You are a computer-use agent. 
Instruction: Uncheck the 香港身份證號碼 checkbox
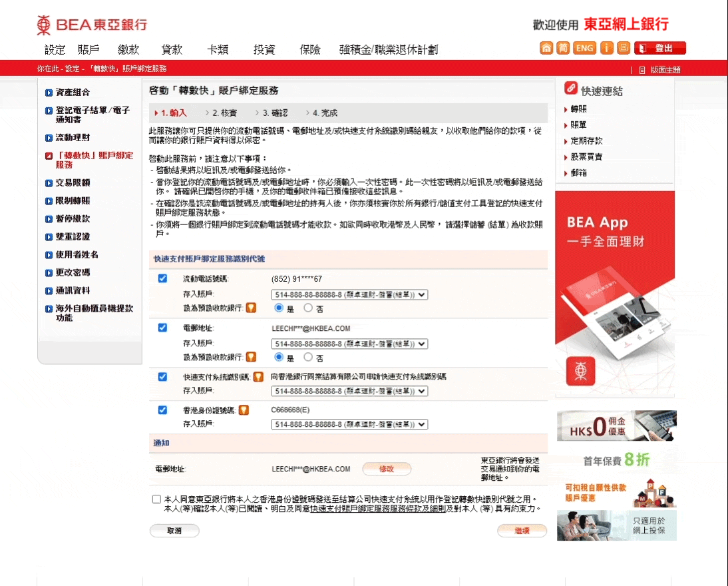162,410
